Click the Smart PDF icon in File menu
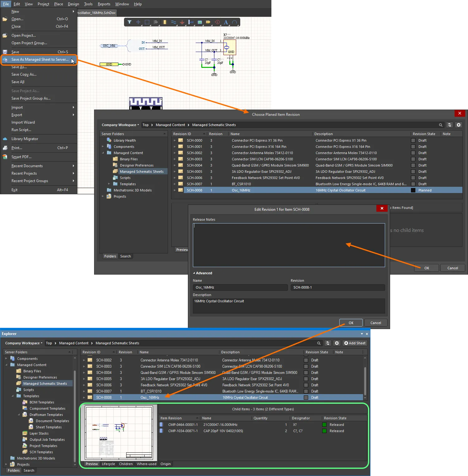The height and width of the screenshot is (476, 468). click(5, 157)
